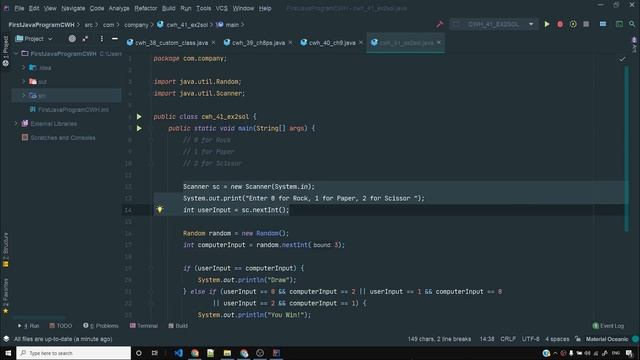Open the CWH_41_EX2SOL run configuration dropdown
Image resolution: width=640 pixels, height=360 pixels.
tap(493, 24)
